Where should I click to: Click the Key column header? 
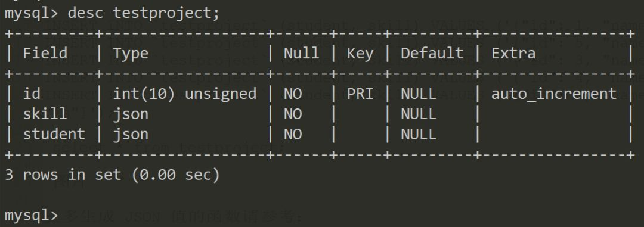click(360, 54)
